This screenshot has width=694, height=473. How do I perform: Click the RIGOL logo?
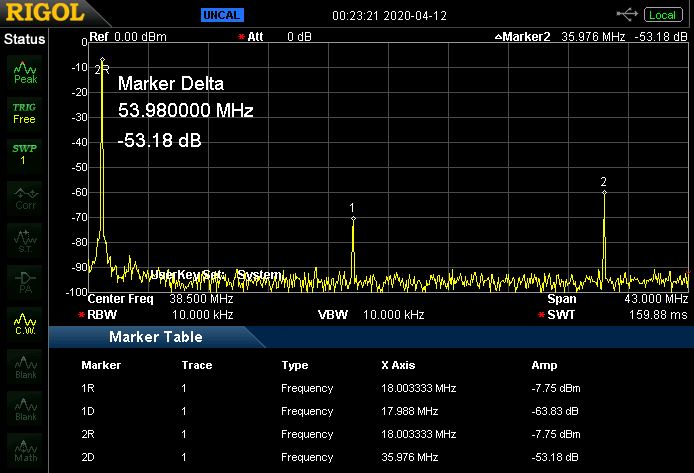[x=45, y=12]
